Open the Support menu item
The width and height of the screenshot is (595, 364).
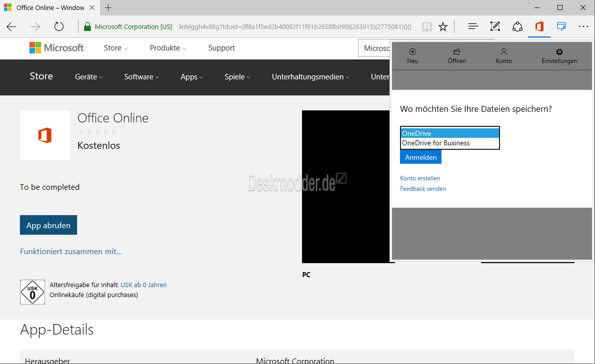pos(221,48)
